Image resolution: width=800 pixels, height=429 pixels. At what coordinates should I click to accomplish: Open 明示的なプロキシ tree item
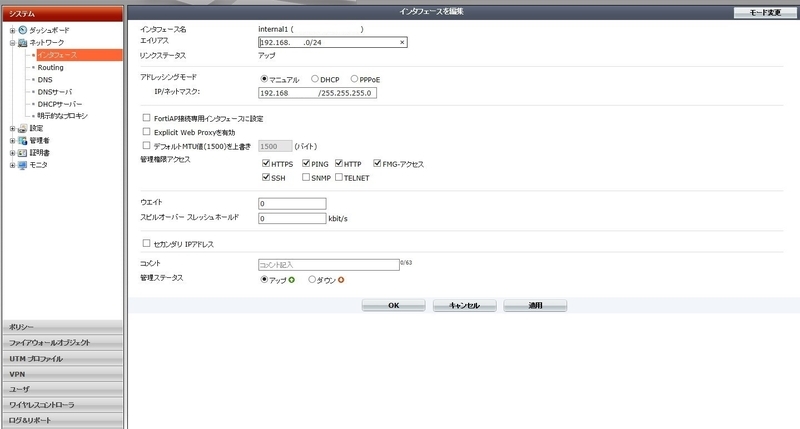click(x=62, y=116)
